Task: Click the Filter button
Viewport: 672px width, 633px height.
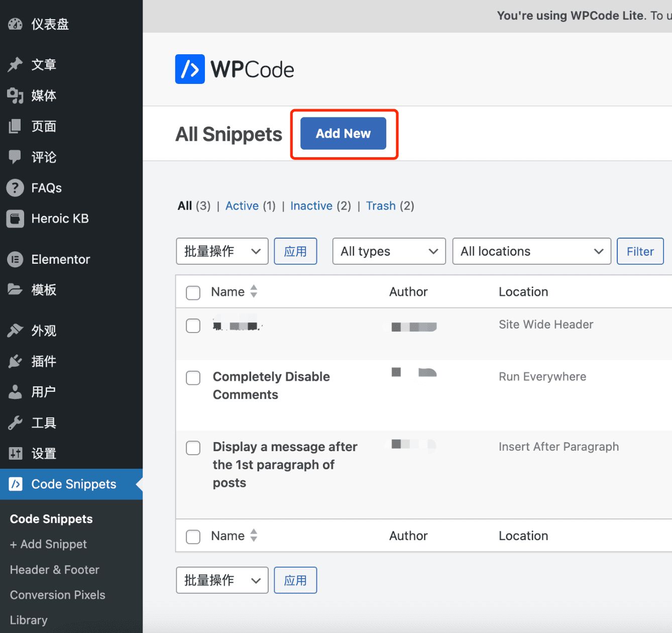Action: click(640, 251)
